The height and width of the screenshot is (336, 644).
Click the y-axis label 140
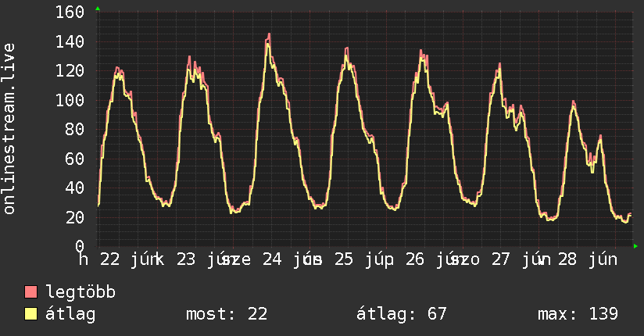70,41
